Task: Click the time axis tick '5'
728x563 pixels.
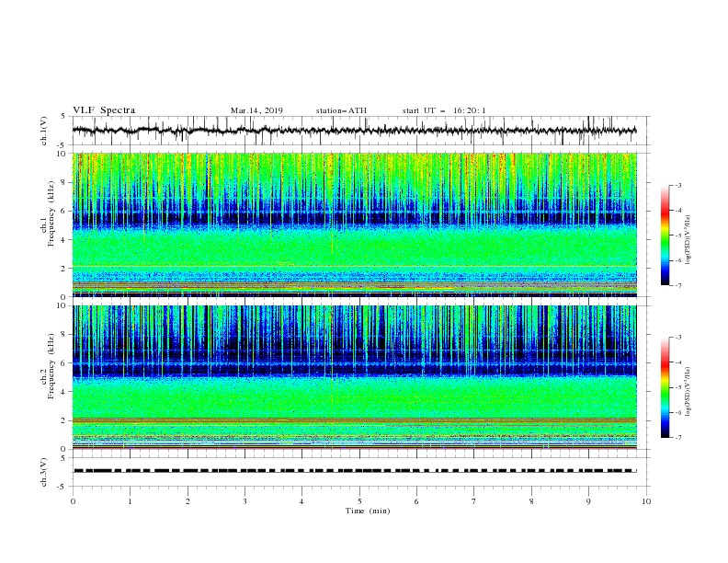Action: click(x=359, y=501)
